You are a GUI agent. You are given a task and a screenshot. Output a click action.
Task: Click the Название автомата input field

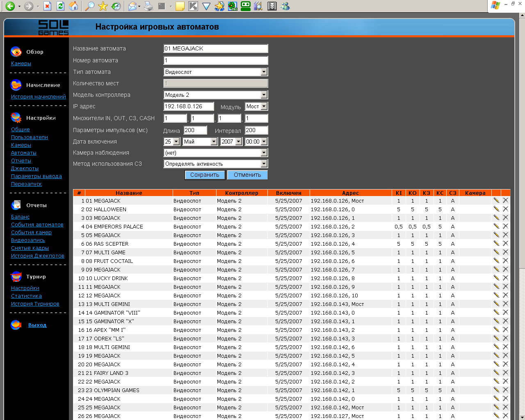[216, 48]
